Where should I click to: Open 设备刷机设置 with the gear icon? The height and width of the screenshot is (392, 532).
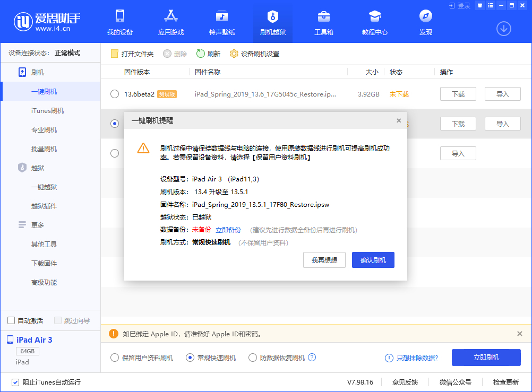point(255,53)
